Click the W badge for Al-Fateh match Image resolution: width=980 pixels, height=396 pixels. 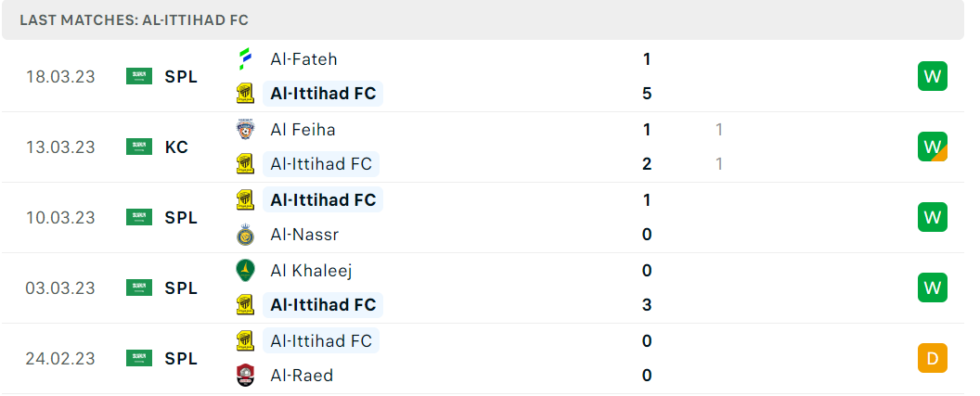933,76
